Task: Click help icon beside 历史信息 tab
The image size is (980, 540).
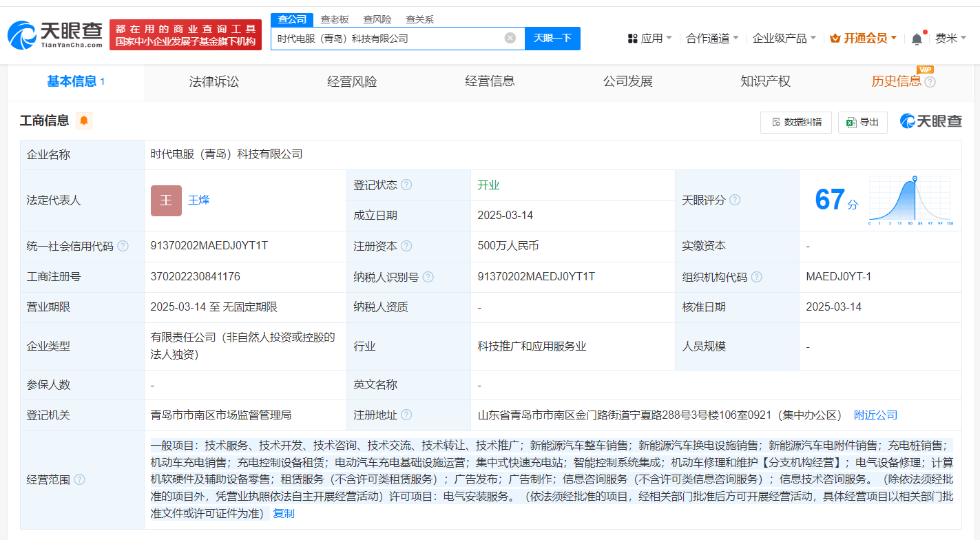Action: pyautogui.click(x=930, y=82)
